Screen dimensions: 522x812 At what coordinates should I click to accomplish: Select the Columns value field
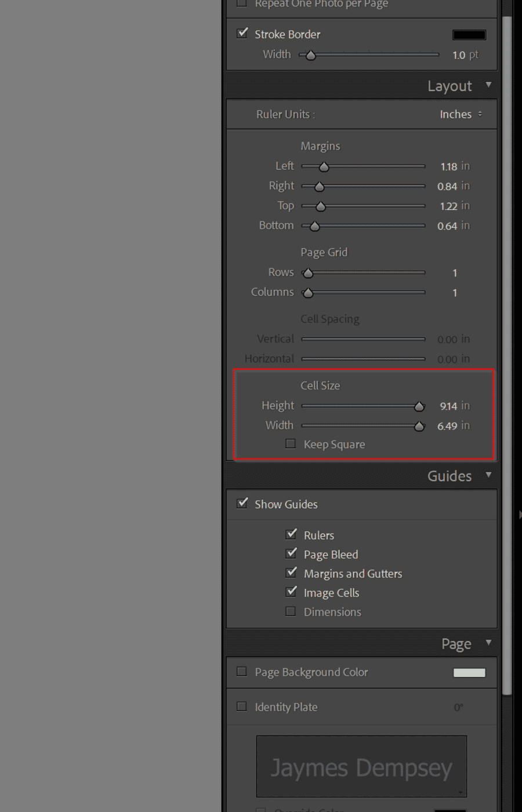(x=455, y=293)
